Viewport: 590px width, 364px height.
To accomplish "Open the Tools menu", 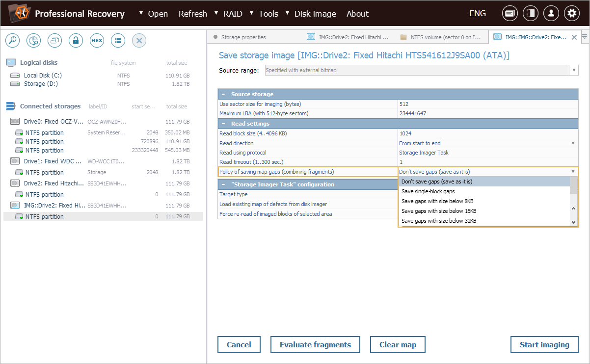I will point(268,14).
